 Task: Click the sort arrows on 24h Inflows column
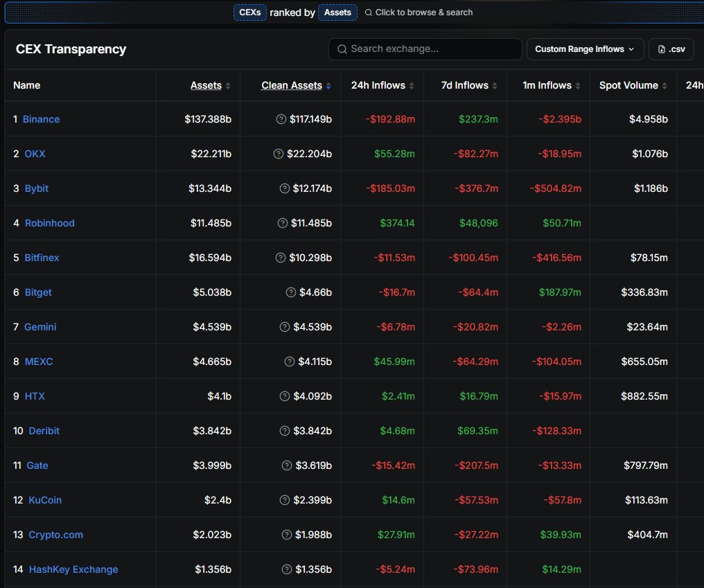[412, 86]
